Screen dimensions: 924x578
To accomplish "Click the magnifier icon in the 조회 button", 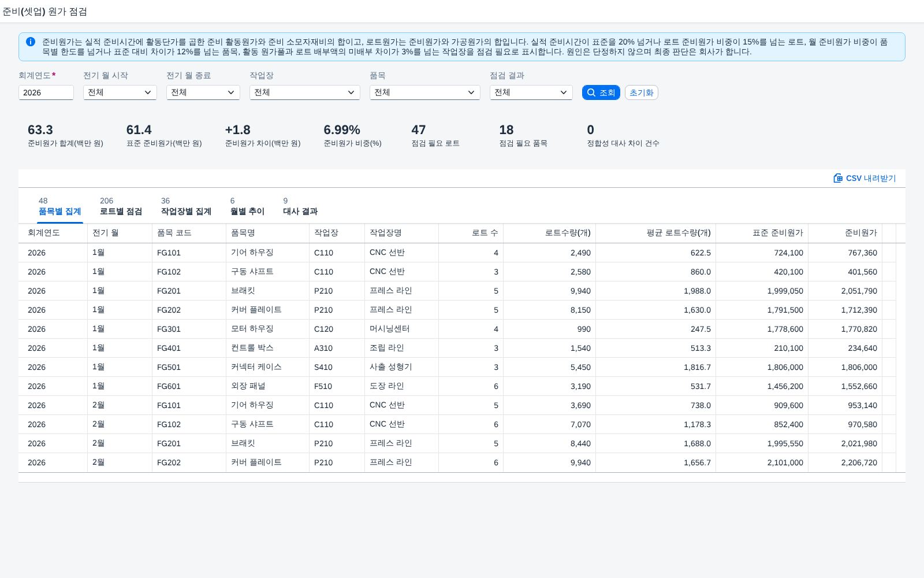I will [591, 92].
